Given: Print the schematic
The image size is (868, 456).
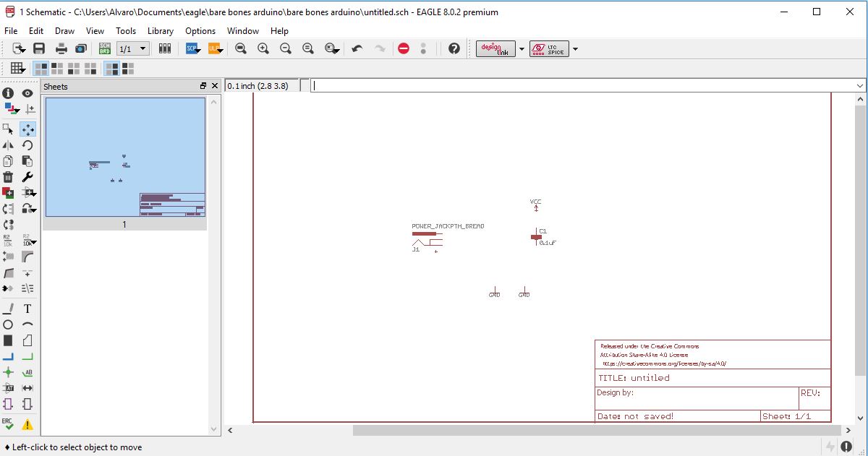Looking at the screenshot, I should 61,48.
